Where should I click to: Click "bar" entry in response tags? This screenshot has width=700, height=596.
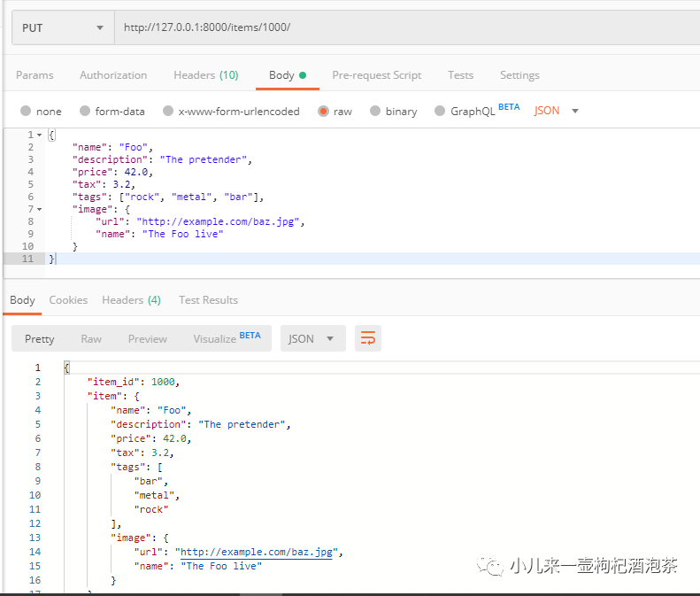148,481
